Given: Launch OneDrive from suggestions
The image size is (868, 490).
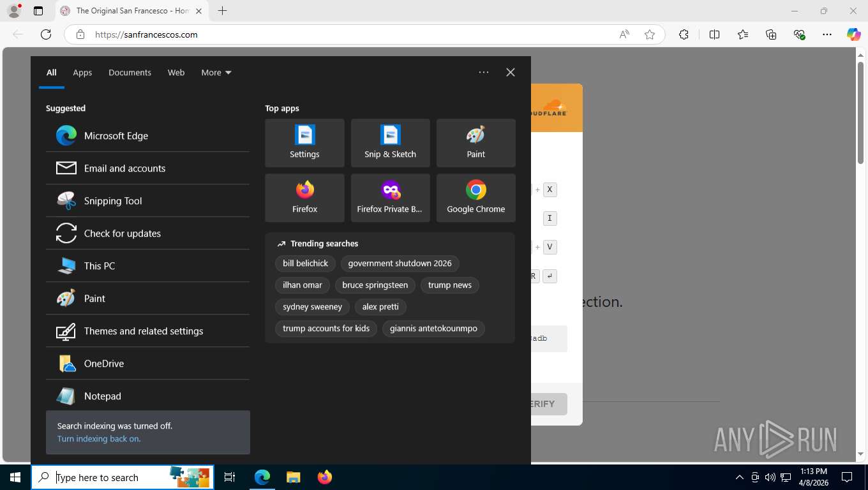Looking at the screenshot, I should tap(147, 364).
